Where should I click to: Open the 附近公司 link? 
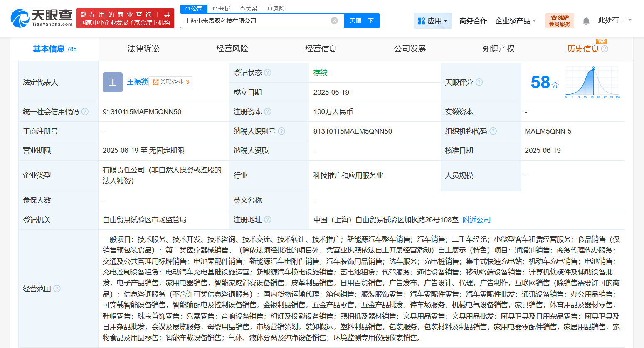pos(476,220)
